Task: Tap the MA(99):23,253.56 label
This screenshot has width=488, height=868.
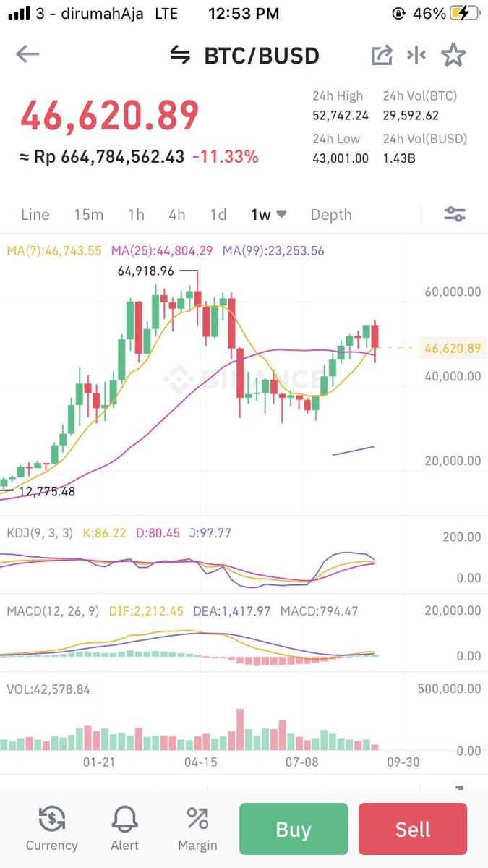Action: tap(274, 251)
